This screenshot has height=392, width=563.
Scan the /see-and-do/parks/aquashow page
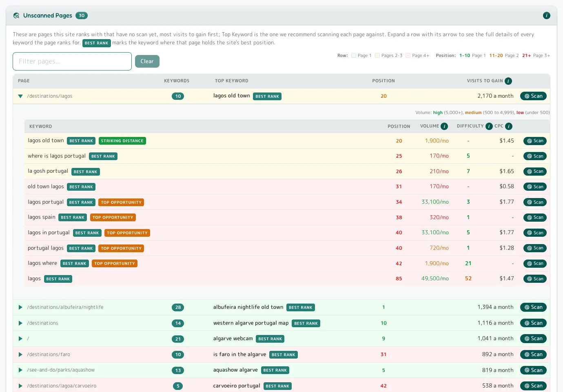click(533, 370)
